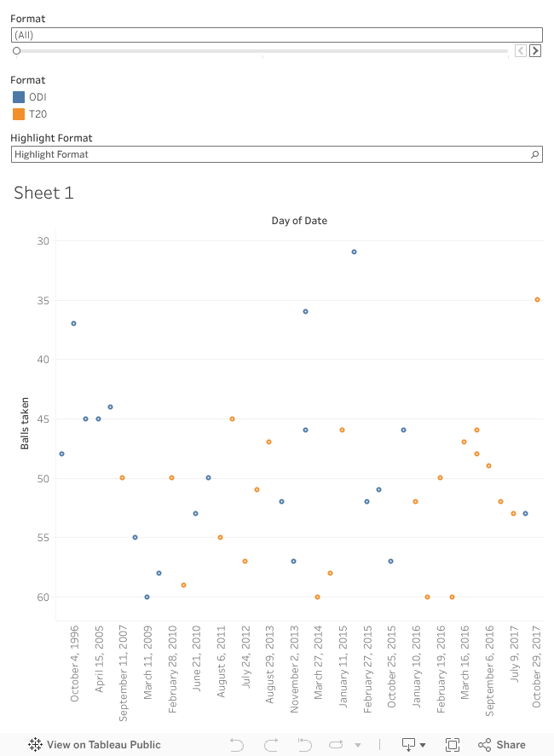Click the Tableau logo icon
The width and height of the screenshot is (554, 756).
point(35,745)
